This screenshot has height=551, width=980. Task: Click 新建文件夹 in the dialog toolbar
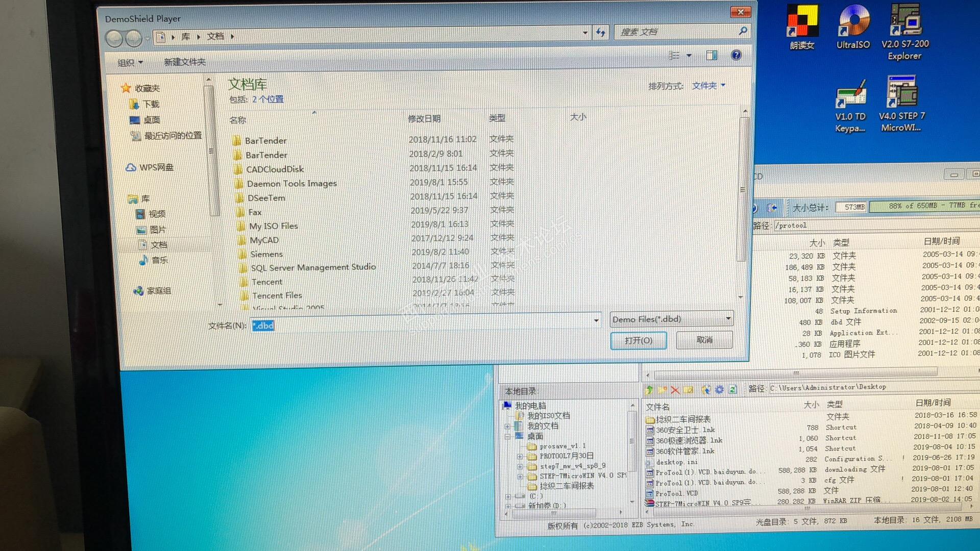[x=184, y=62]
